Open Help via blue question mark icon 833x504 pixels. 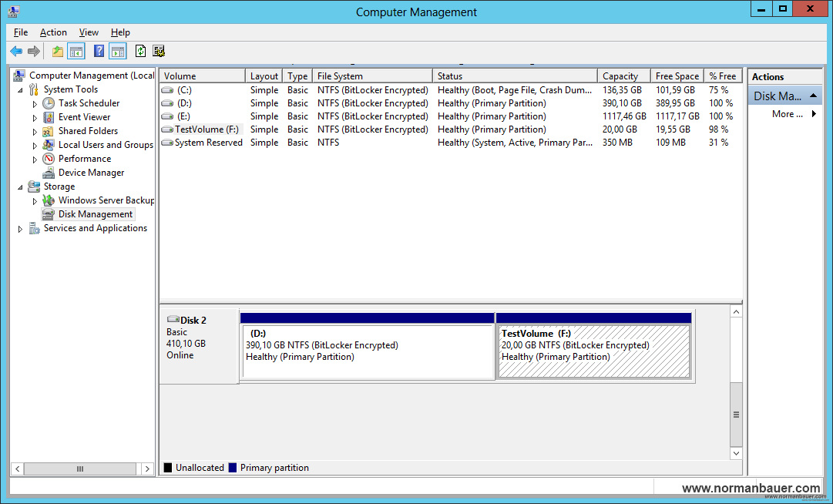[x=99, y=52]
